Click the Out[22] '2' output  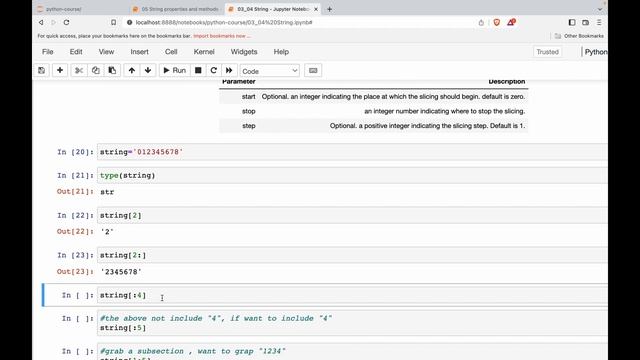point(107,232)
